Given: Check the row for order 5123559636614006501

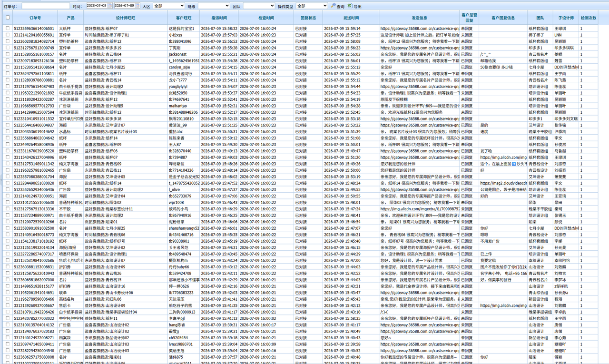Looking at the screenshot, I should click(7, 29).
